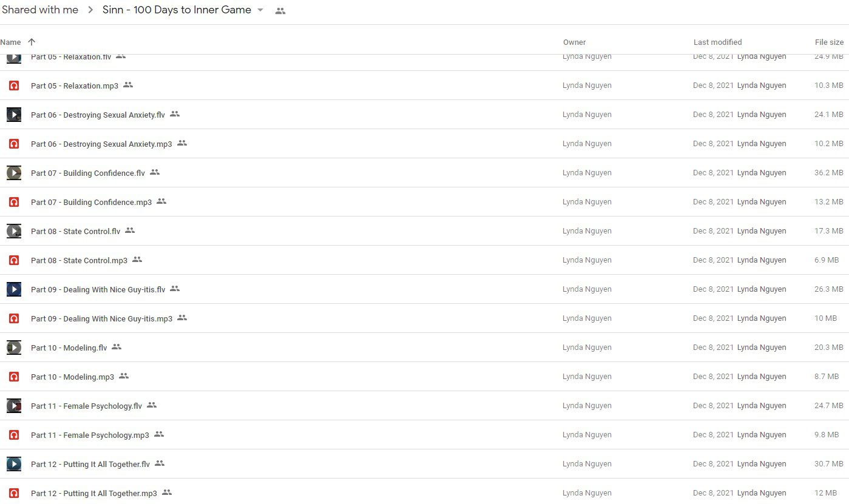Click the video icon for Part 07 - Building Confidence.flv
This screenshot has height=504, width=849.
pyautogui.click(x=14, y=173)
